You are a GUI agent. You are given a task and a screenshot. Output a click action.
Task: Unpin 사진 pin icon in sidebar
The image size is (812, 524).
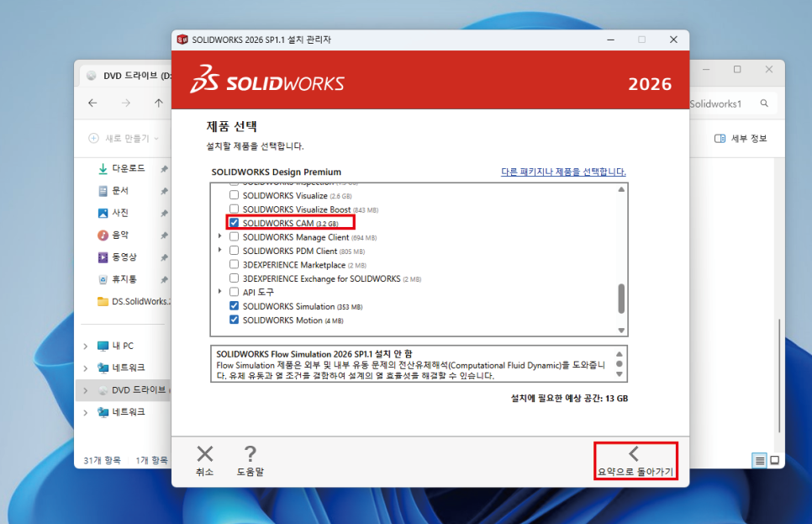(164, 214)
